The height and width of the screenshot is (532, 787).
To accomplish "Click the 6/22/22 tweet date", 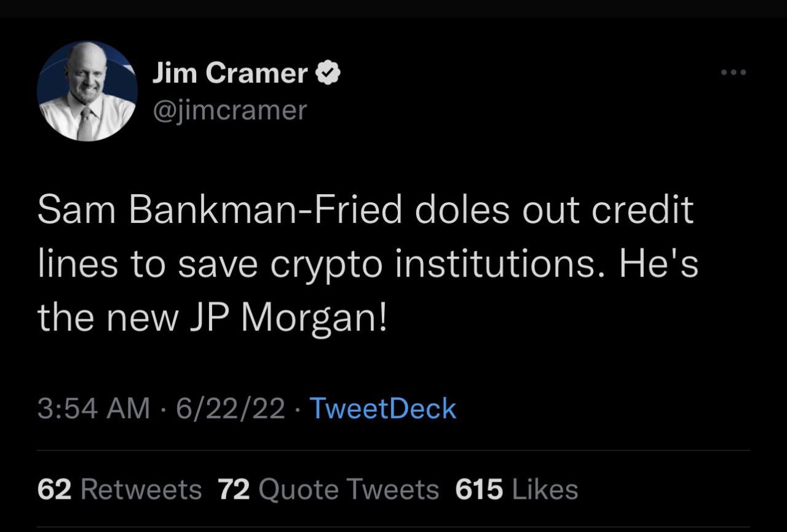I will tap(230, 409).
